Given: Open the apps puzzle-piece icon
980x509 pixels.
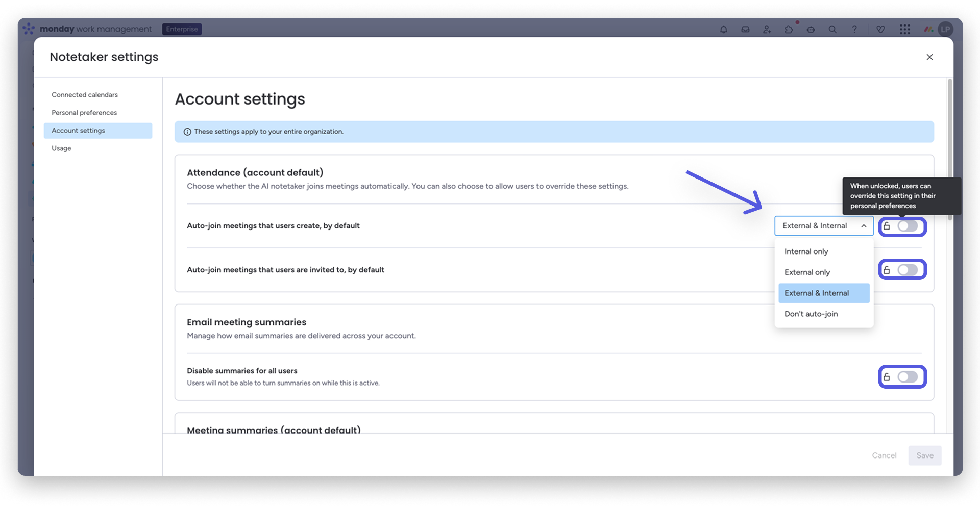Looking at the screenshot, I should pos(789,30).
